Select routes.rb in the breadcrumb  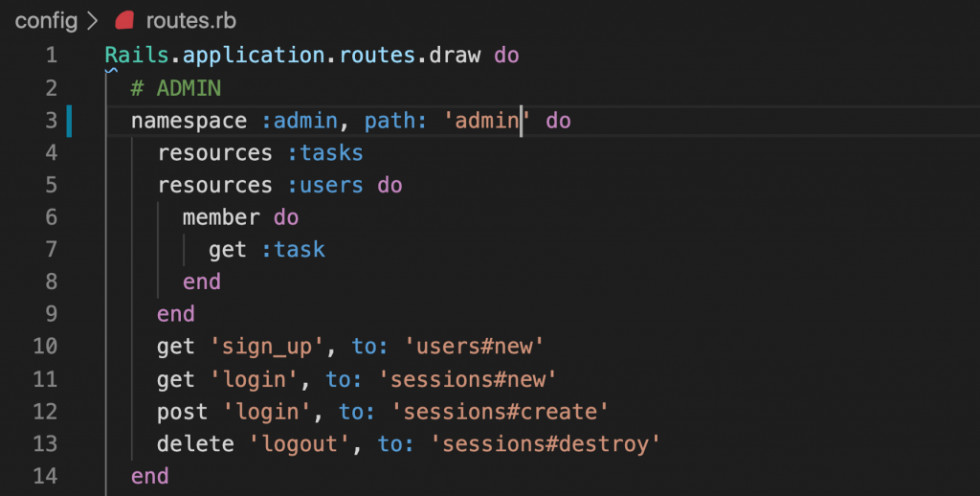(191, 21)
